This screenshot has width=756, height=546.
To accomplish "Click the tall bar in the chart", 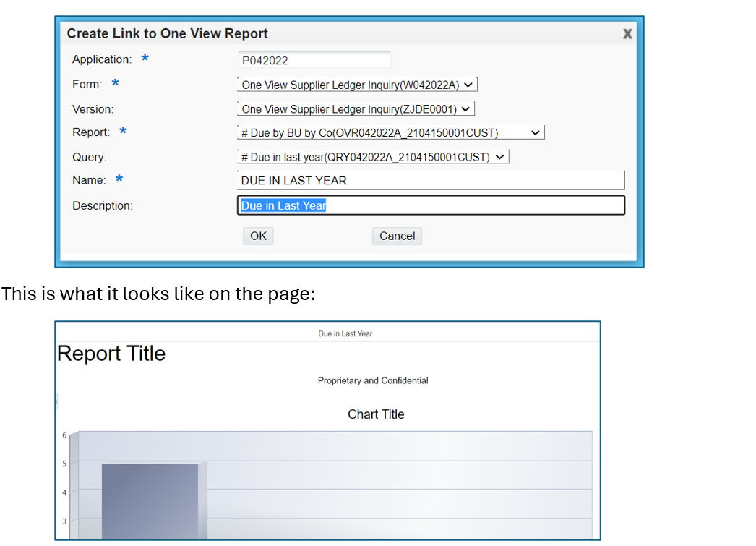I will click(x=150, y=501).
